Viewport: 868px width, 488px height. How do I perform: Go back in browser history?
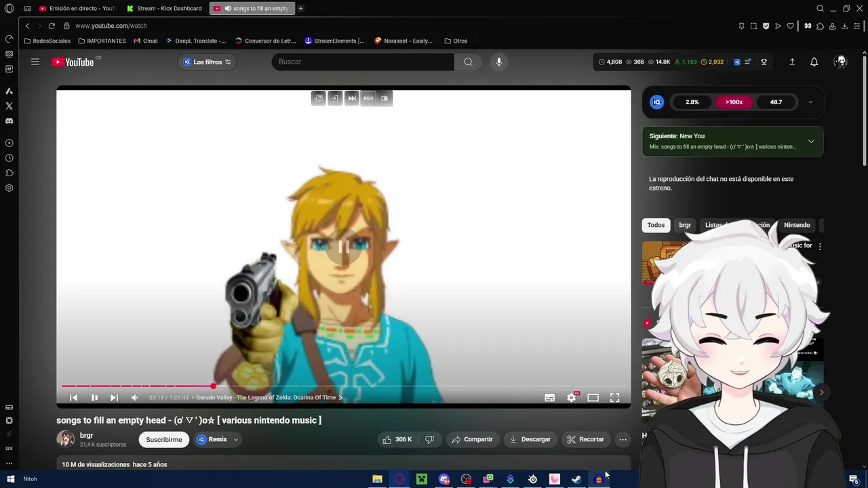pyautogui.click(x=27, y=26)
